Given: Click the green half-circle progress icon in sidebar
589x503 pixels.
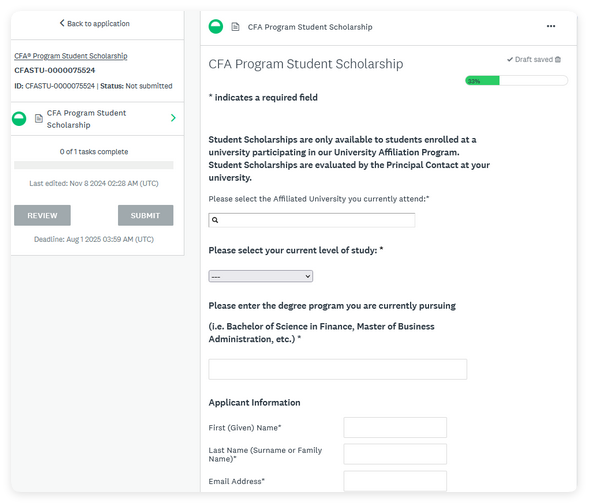Looking at the screenshot, I should [x=19, y=119].
